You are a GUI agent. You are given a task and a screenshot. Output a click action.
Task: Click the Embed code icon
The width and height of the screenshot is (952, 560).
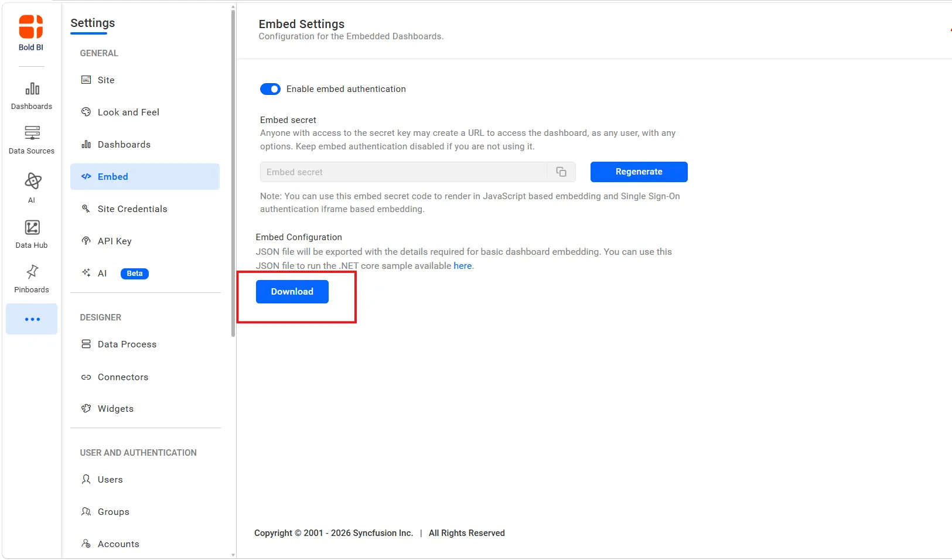86,176
